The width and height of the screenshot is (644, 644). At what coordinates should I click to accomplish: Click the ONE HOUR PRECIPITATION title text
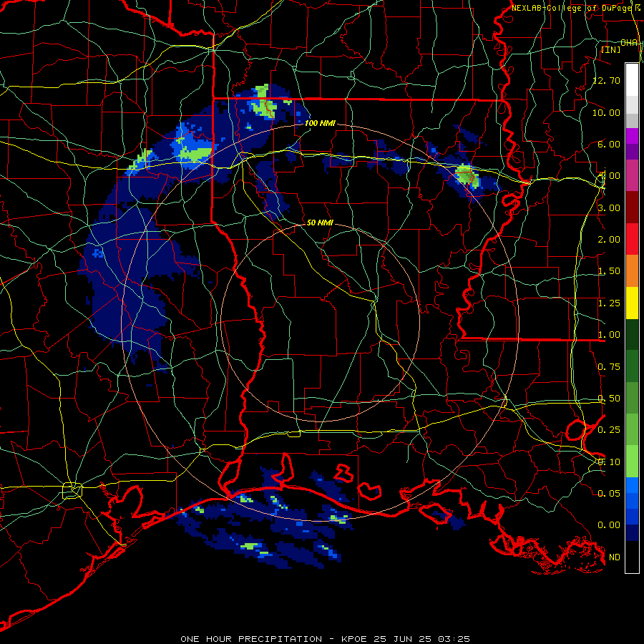(251, 639)
